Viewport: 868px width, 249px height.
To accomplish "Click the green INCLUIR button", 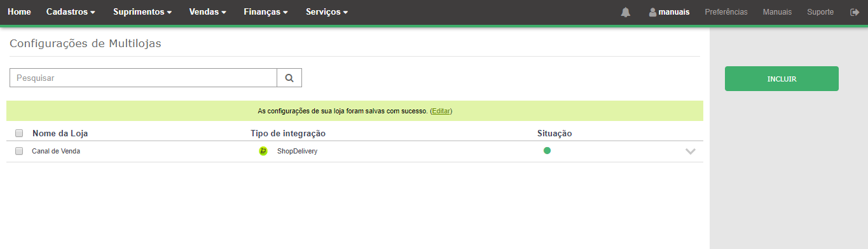I will [782, 79].
